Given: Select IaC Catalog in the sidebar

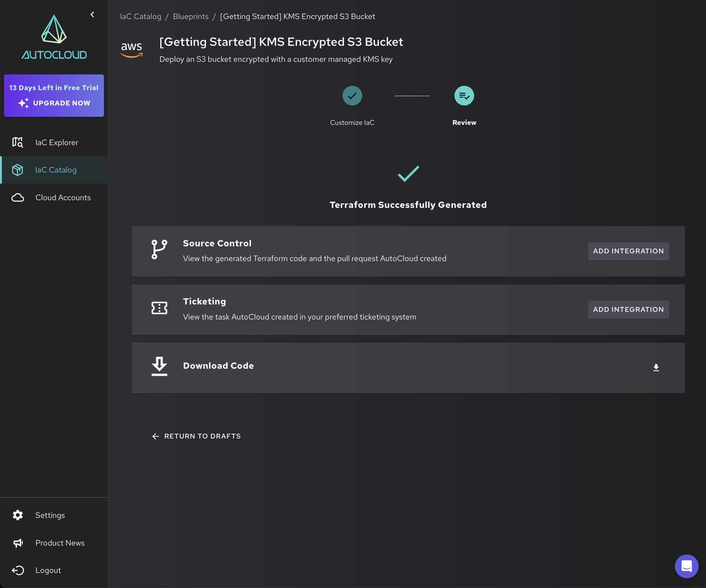Looking at the screenshot, I should coord(56,170).
